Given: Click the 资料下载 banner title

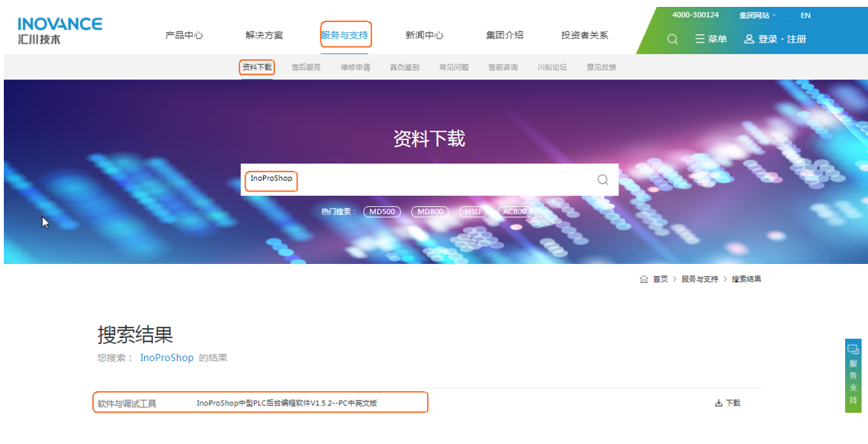Looking at the screenshot, I should click(x=429, y=138).
